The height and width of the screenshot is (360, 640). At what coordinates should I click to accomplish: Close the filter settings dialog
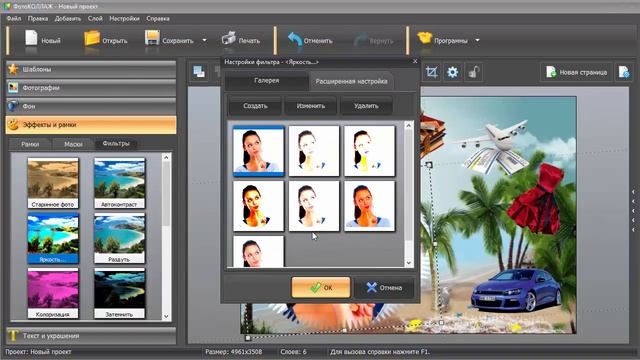point(415,61)
